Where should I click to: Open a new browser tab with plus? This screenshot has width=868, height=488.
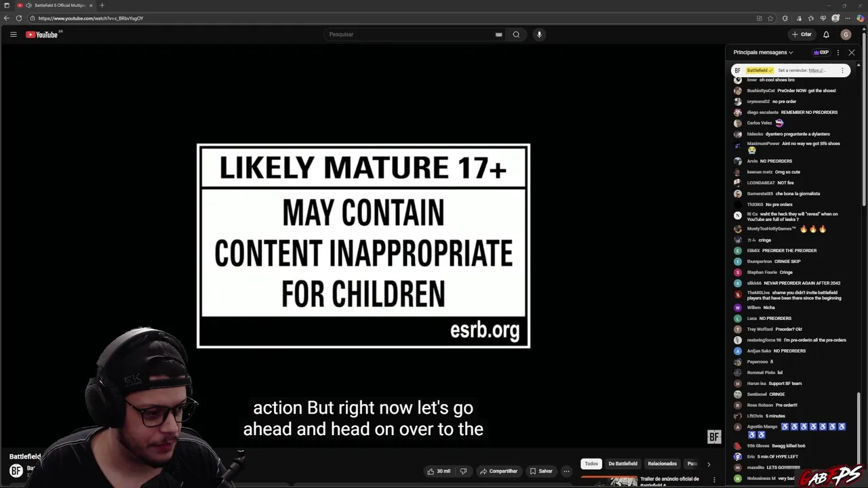click(x=102, y=5)
